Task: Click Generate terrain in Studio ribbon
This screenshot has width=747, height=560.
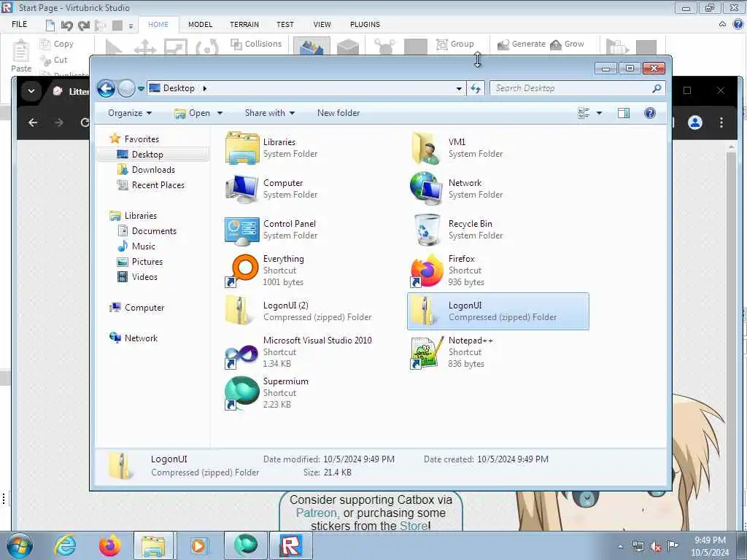Action: (521, 44)
